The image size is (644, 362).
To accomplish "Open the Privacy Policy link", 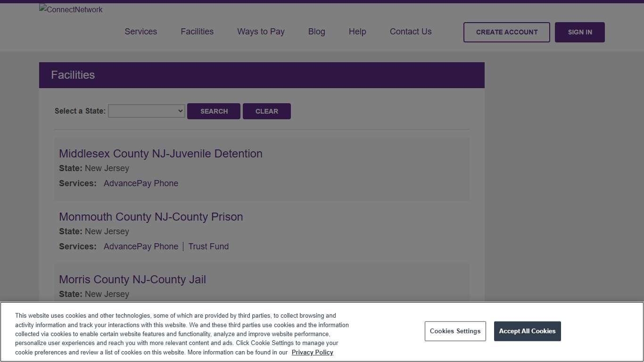I will click(x=312, y=353).
